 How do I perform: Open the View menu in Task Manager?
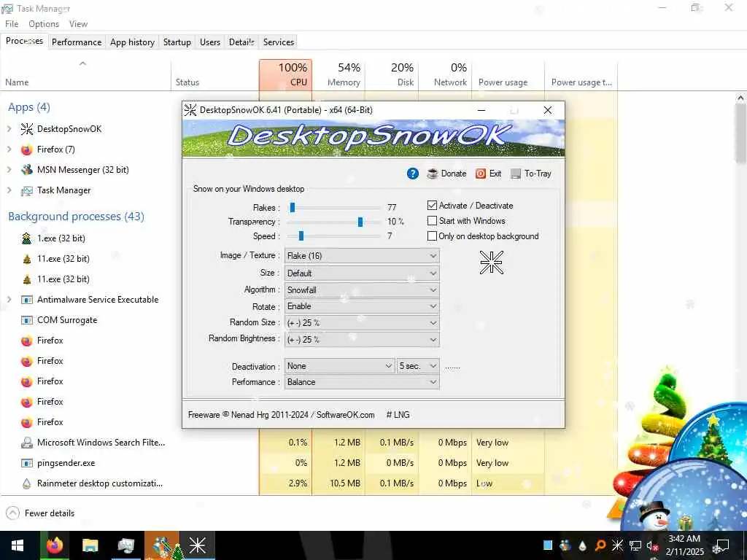coord(78,24)
